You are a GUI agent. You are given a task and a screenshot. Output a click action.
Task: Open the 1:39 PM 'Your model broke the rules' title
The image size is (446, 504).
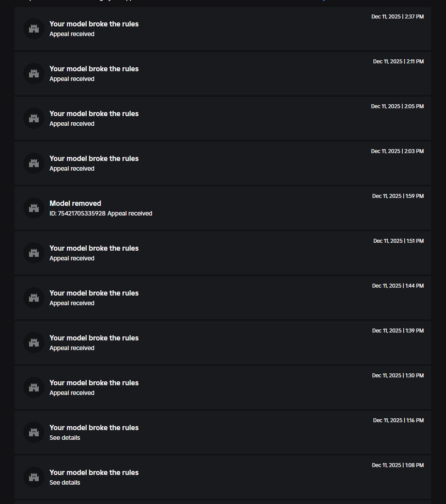94,338
